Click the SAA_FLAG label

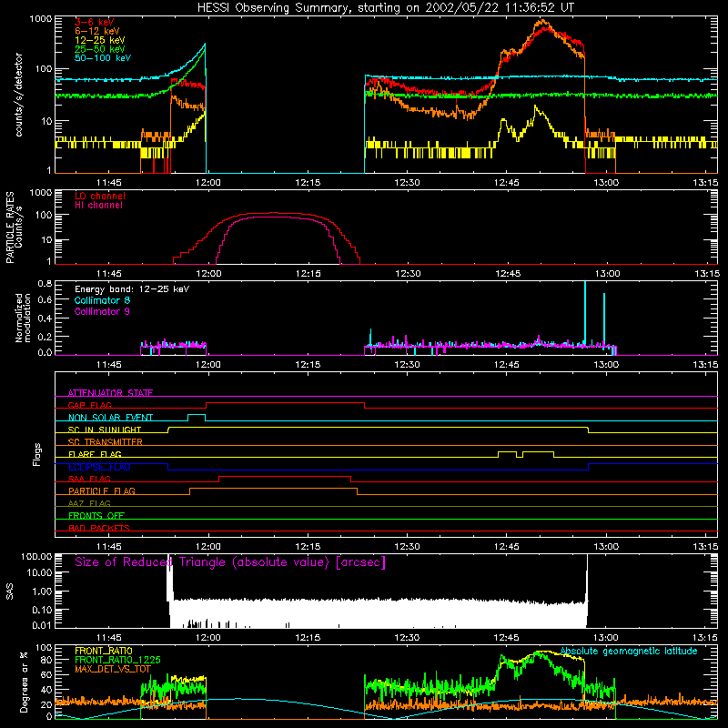tap(89, 479)
